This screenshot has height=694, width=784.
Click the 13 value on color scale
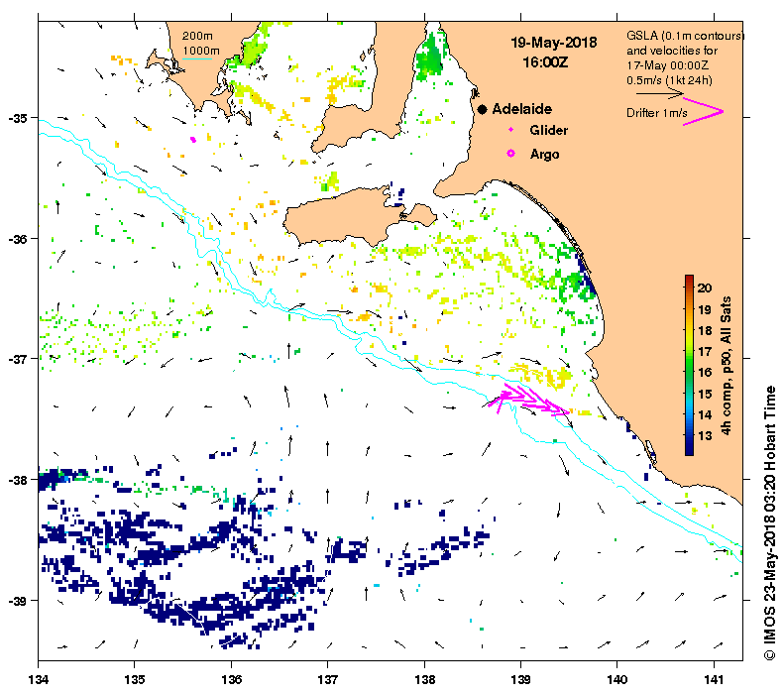point(705,435)
